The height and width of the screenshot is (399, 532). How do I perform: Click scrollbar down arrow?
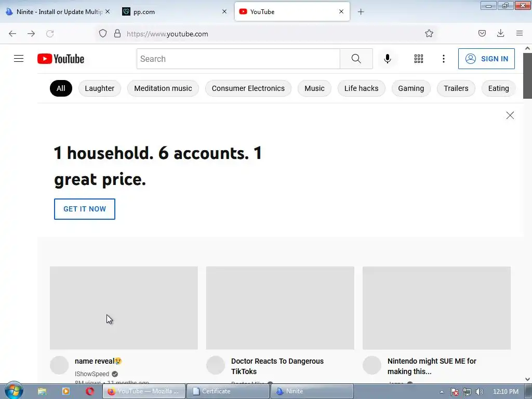[527, 379]
